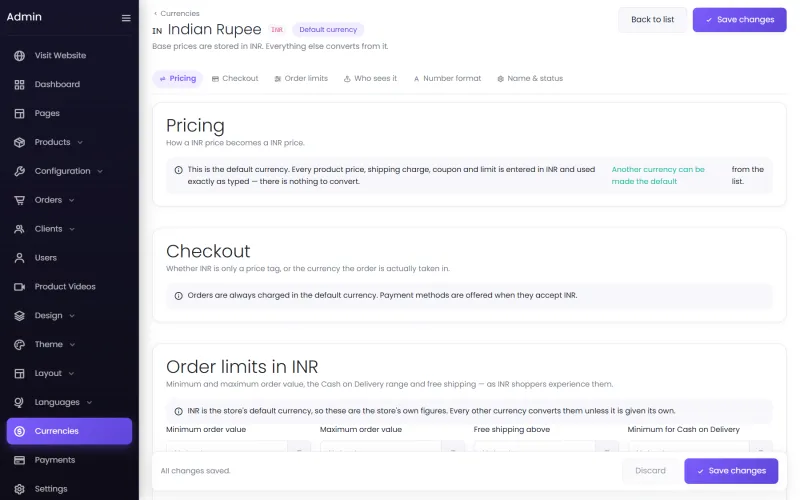The height and width of the screenshot is (500, 800).
Task: Click the Settings gear icon
Action: click(19, 489)
